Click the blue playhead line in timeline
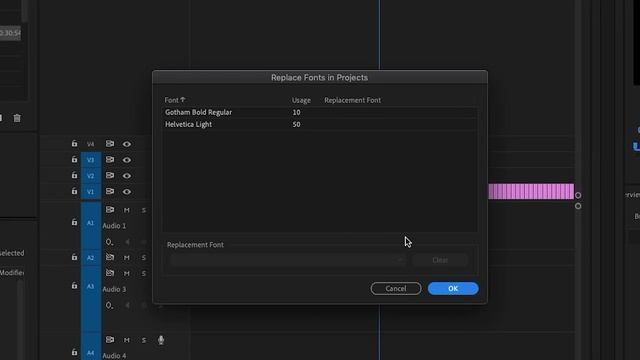The width and height of the screenshot is (640, 360). (x=379, y=35)
